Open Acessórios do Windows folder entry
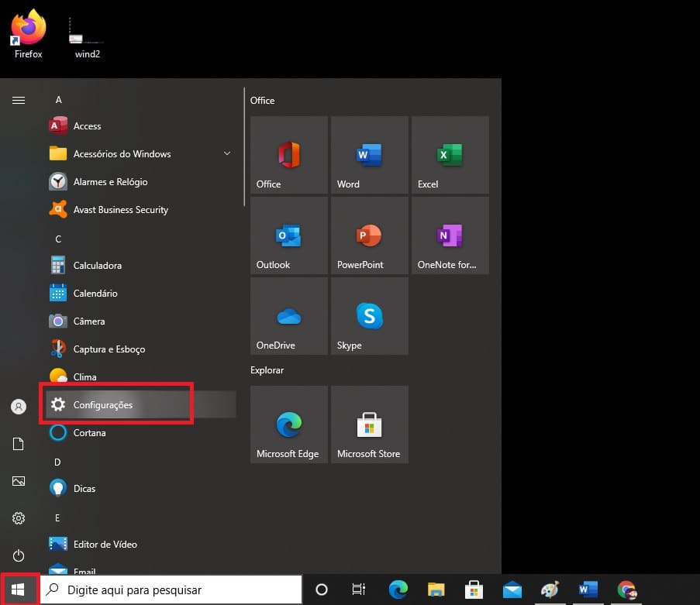Screen dimensions: 700x605 [140, 154]
